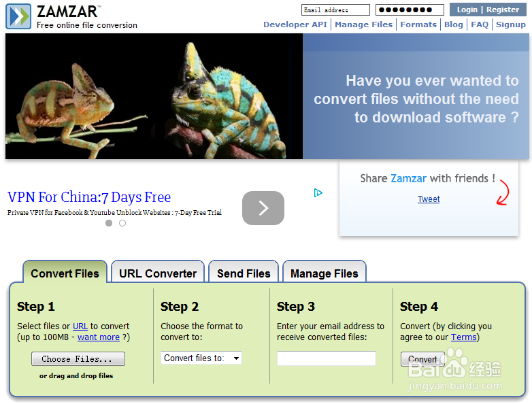Switch to the URL Converter tab

click(x=158, y=273)
